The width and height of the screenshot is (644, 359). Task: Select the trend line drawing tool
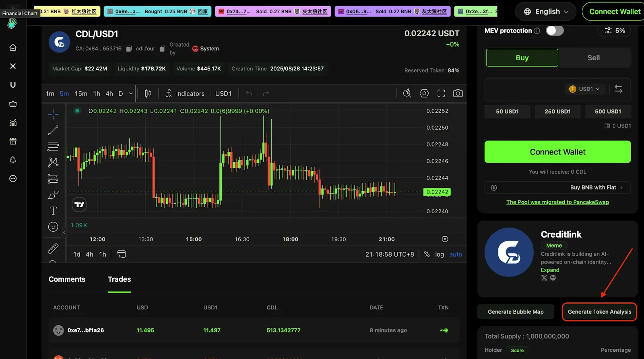[x=53, y=130]
